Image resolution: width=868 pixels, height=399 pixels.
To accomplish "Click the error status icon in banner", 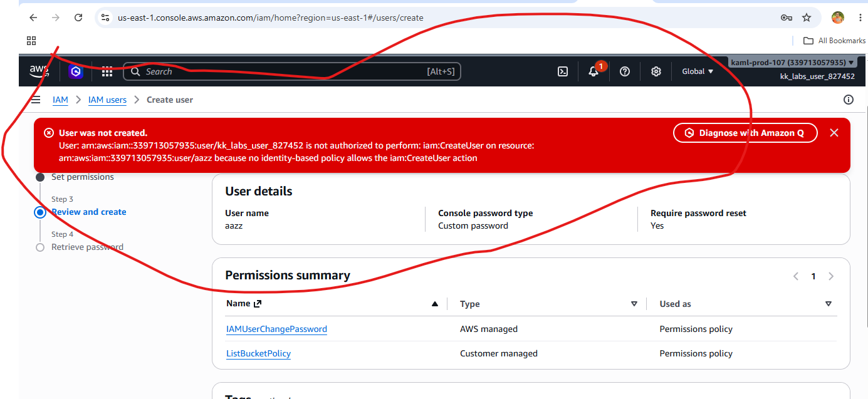I will (49, 133).
